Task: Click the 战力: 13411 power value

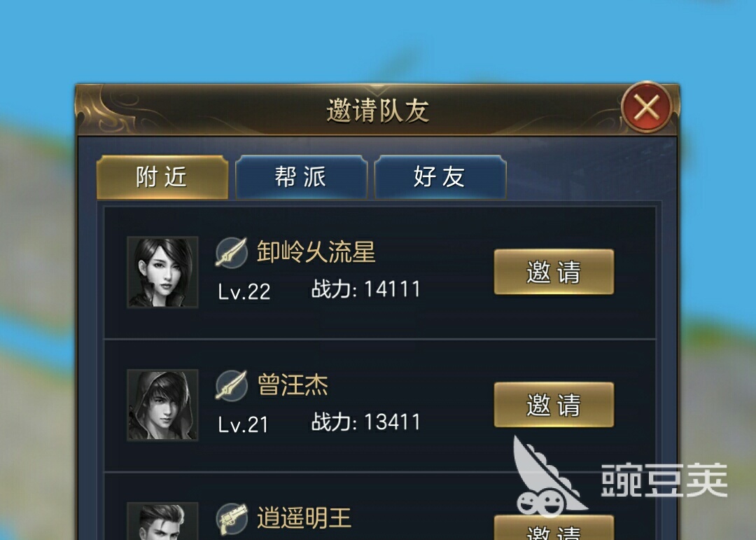Action: point(366,422)
